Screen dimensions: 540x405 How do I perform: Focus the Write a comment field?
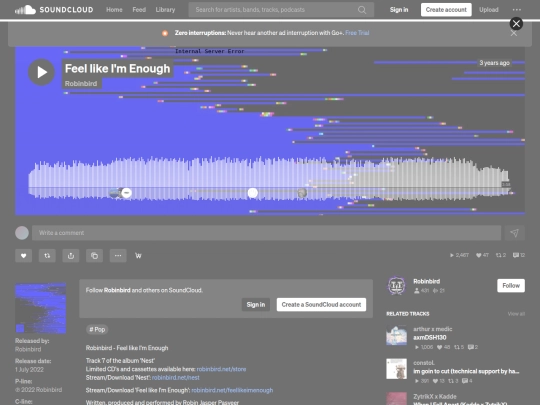pyautogui.click(x=266, y=233)
